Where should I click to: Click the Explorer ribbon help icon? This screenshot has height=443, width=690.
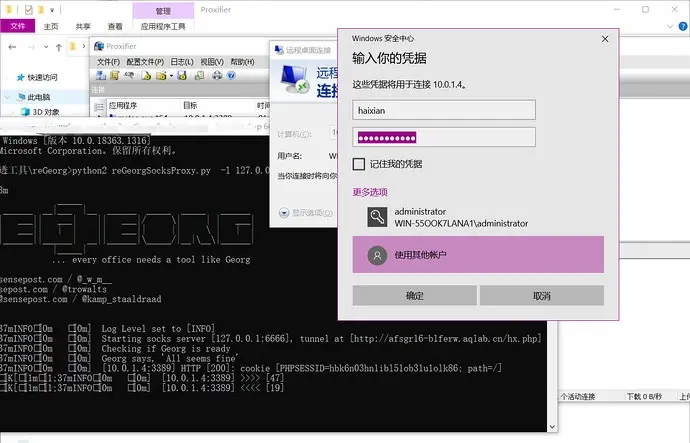tap(683, 26)
